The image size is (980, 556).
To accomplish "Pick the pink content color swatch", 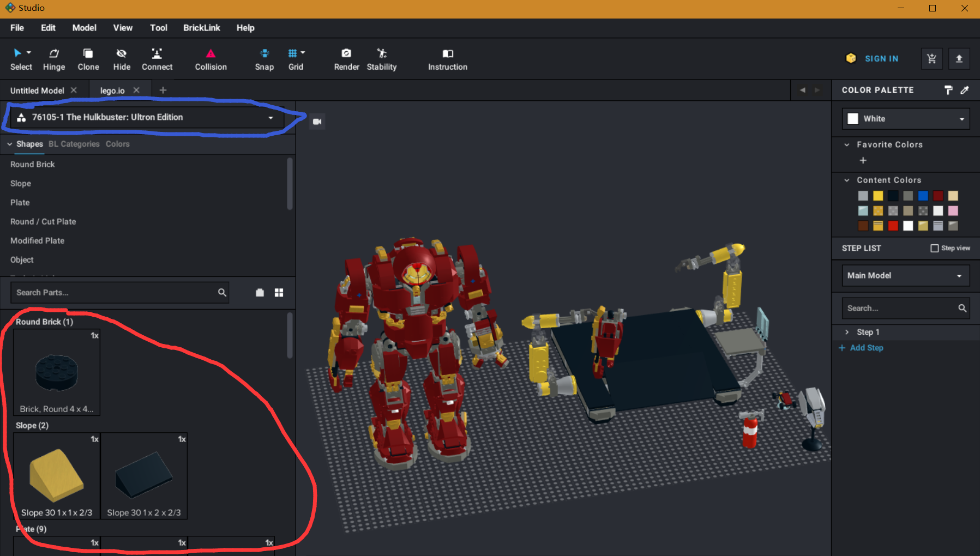I will coord(953,210).
